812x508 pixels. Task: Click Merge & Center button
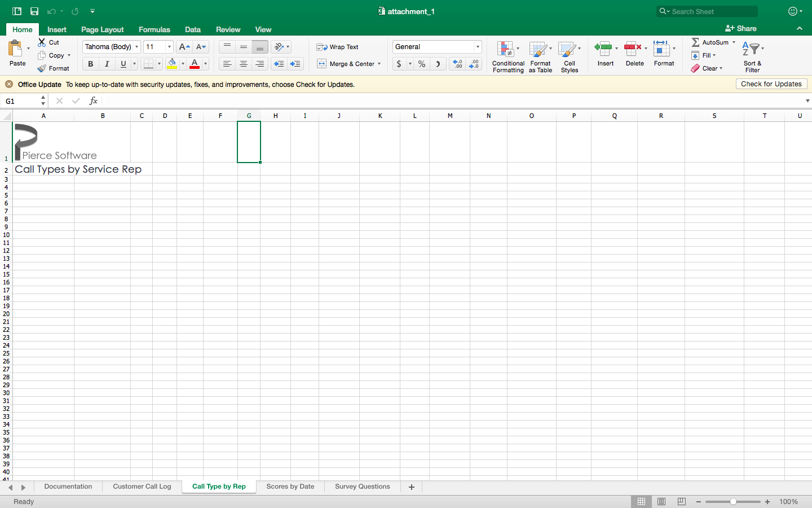coord(345,64)
